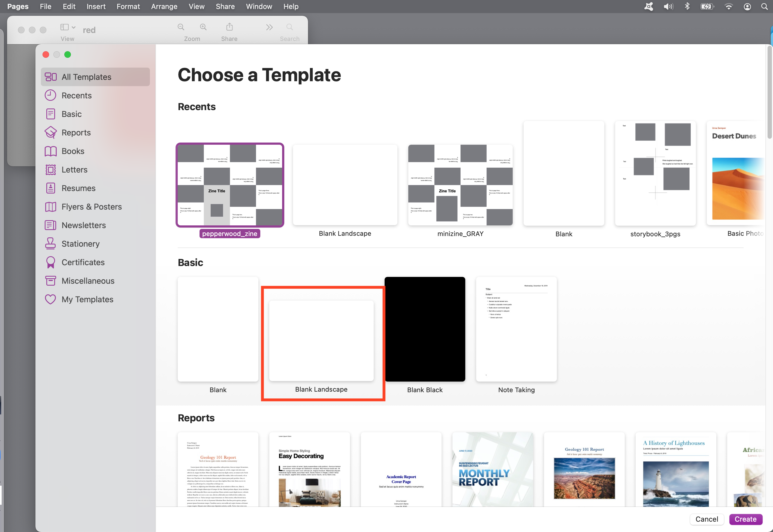Select Basic Photo Desert Dunes template
The width and height of the screenshot is (773, 532).
pyautogui.click(x=735, y=173)
